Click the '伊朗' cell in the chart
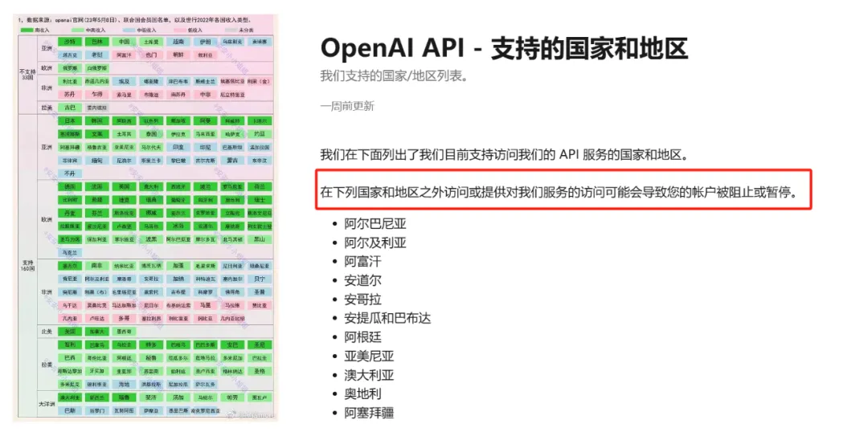The image size is (868, 432). (x=206, y=42)
